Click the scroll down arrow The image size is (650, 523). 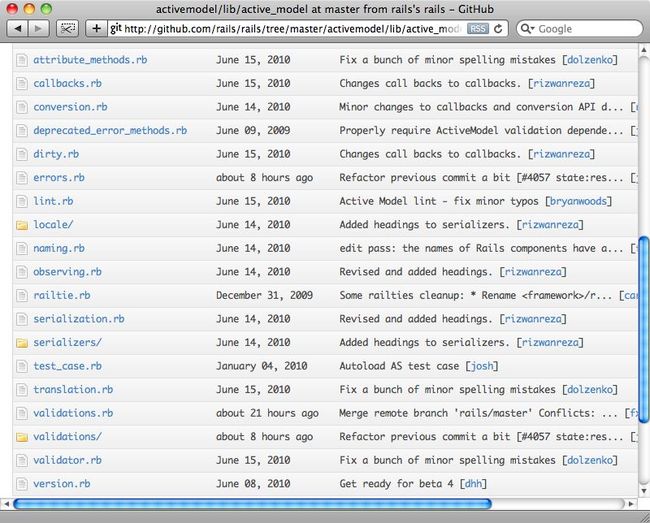643,491
